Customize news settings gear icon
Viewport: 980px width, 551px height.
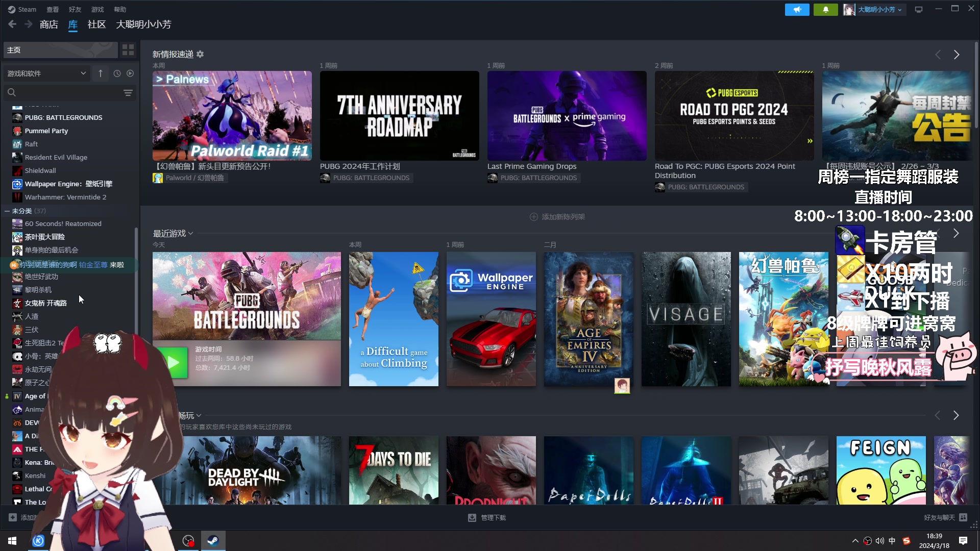pos(200,54)
